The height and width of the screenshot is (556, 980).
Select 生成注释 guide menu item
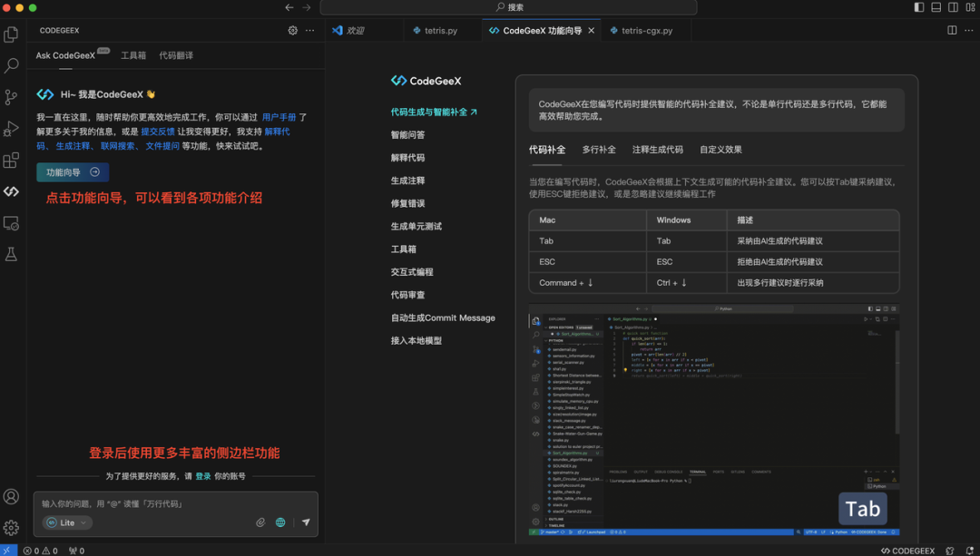[407, 180]
